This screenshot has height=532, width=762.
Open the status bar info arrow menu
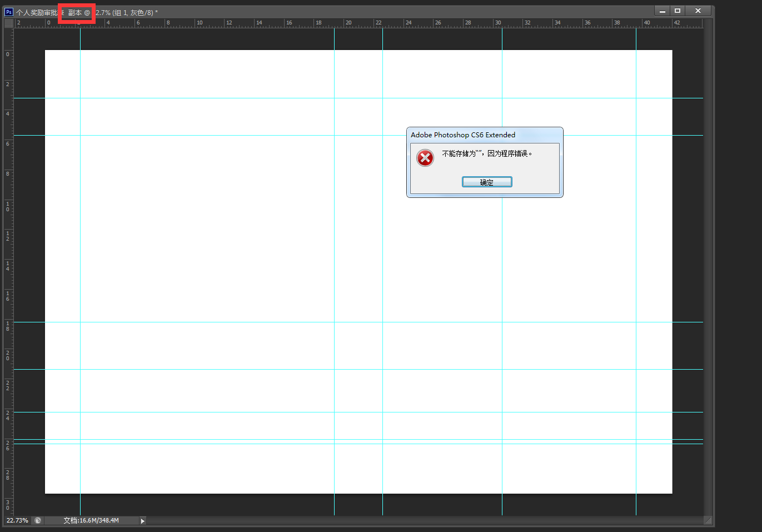[143, 521]
